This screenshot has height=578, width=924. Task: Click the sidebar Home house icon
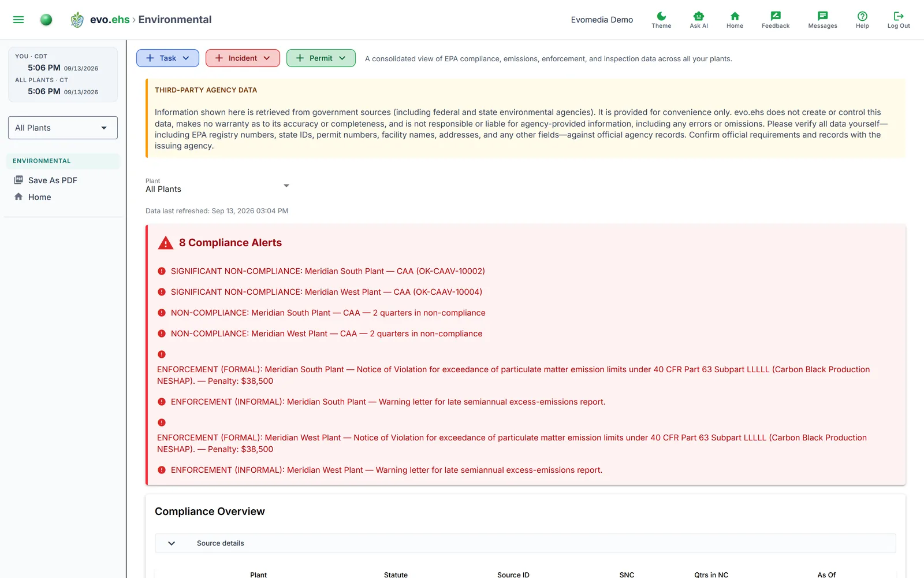point(18,197)
